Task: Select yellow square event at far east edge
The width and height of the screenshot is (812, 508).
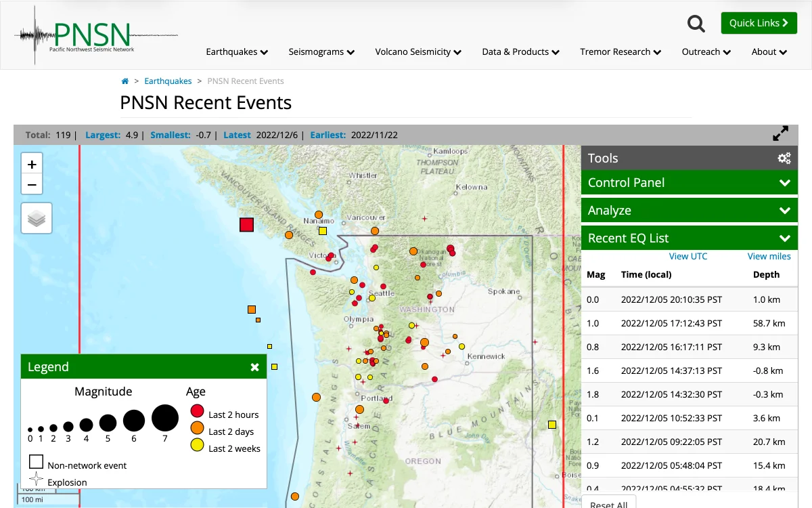Action: [x=552, y=425]
